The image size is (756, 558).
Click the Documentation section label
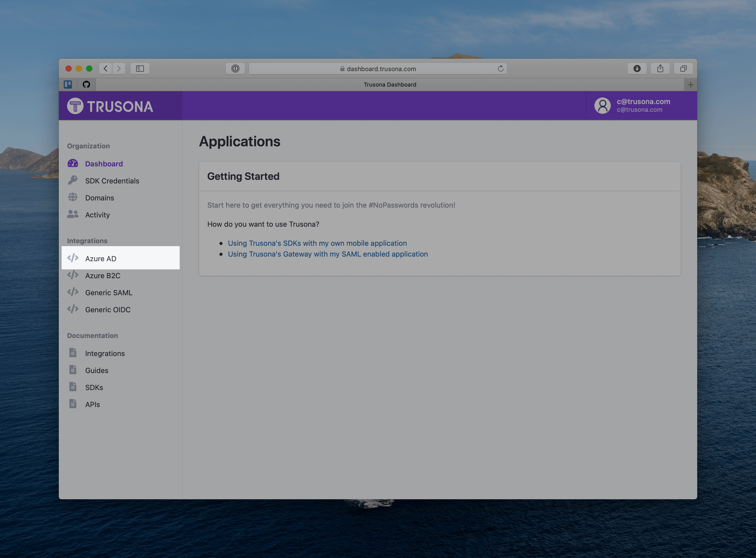(x=92, y=335)
